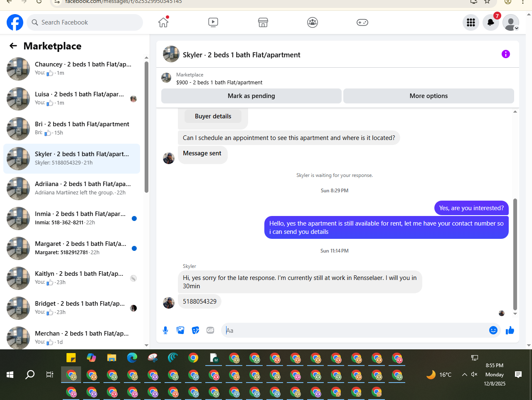Click the Buyer details button

213,116
